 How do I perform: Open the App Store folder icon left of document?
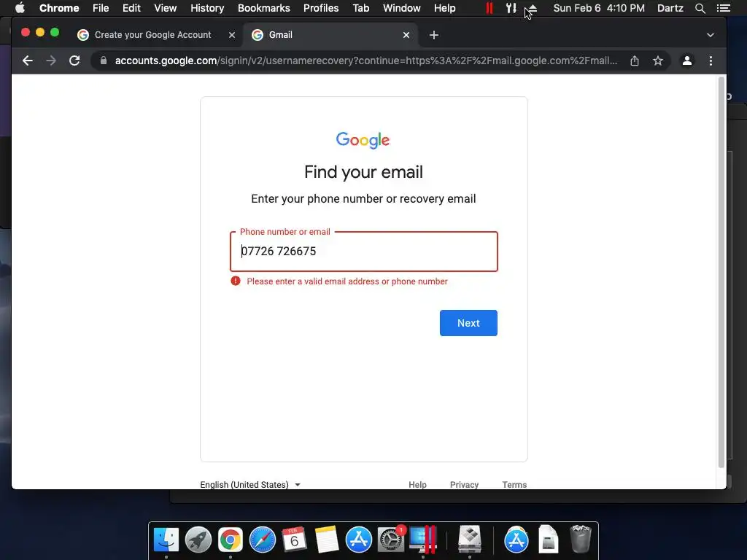(516, 540)
